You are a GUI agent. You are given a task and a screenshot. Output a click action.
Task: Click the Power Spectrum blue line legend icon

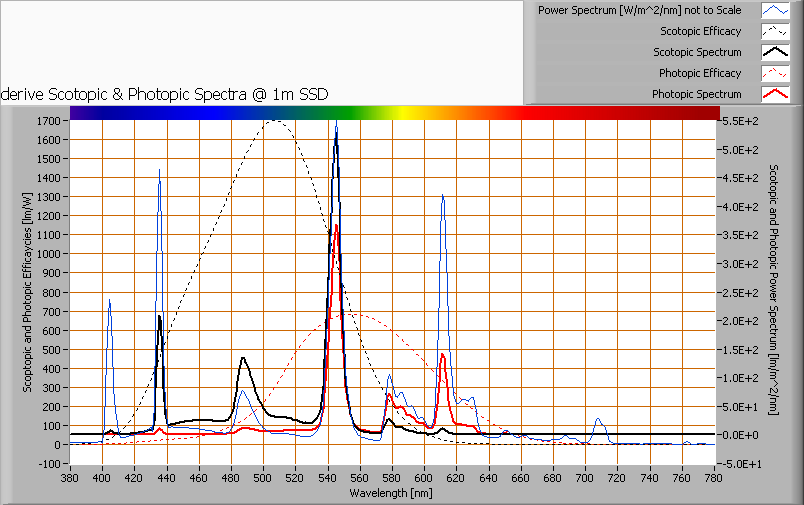pos(775,10)
